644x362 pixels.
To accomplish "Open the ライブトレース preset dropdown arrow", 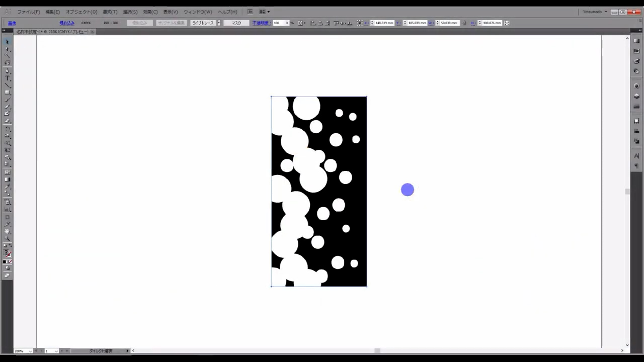I will (219, 23).
